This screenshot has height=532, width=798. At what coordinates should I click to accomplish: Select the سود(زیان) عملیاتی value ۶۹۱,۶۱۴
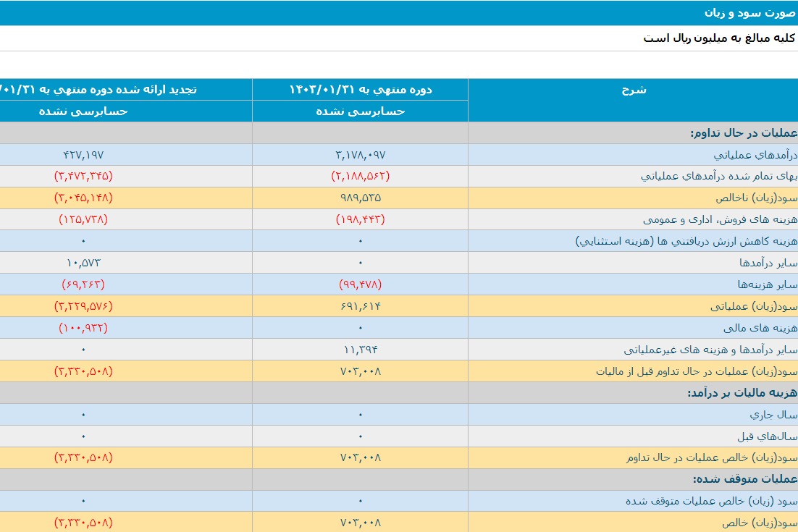coord(361,306)
